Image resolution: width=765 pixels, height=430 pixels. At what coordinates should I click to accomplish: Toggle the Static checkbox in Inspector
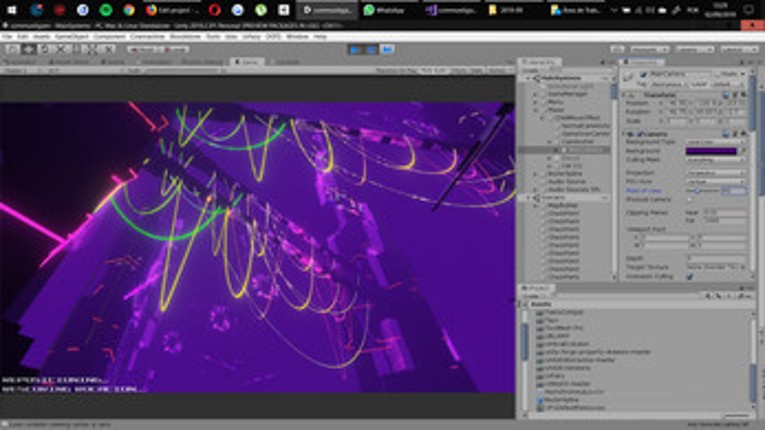click(x=718, y=74)
